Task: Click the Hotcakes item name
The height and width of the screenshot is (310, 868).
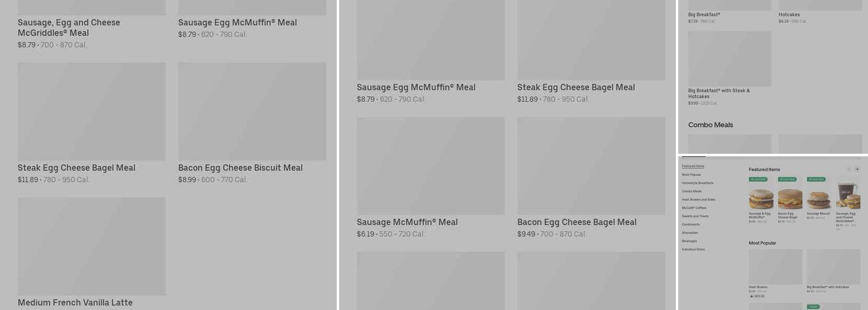Action: (x=789, y=15)
